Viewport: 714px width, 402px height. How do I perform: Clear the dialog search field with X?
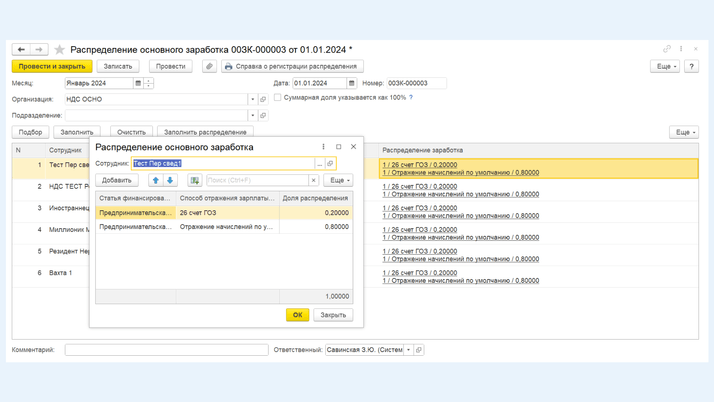pyautogui.click(x=313, y=181)
